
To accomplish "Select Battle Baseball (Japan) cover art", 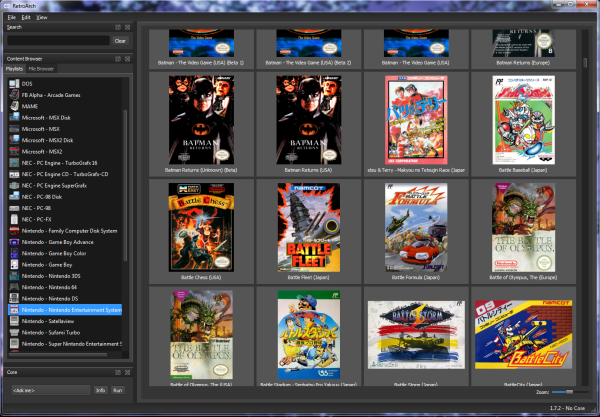I will 523,120.
